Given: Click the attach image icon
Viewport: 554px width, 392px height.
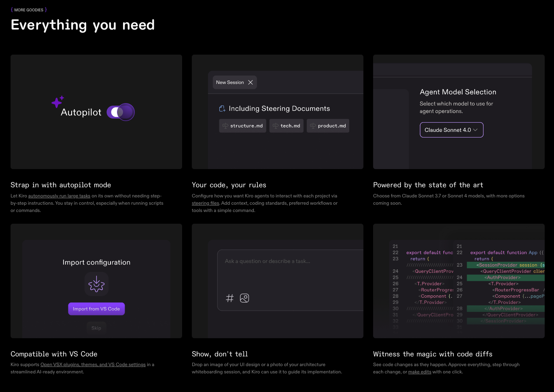Looking at the screenshot, I should pos(244,298).
